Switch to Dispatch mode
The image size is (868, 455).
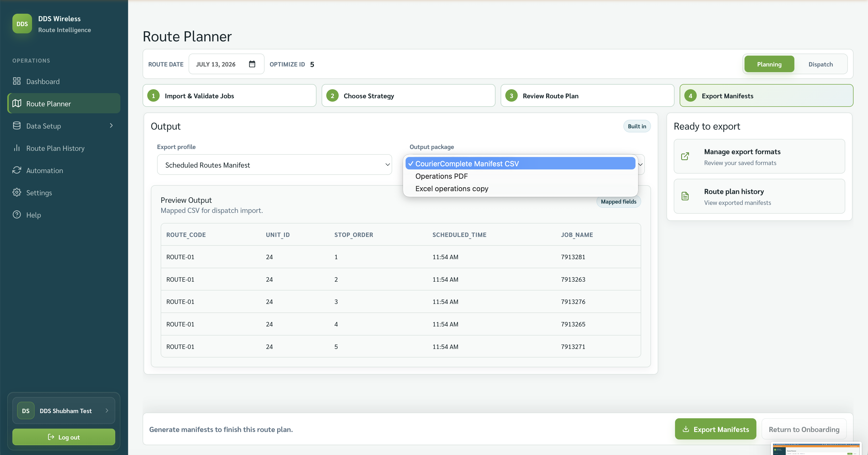(x=820, y=64)
